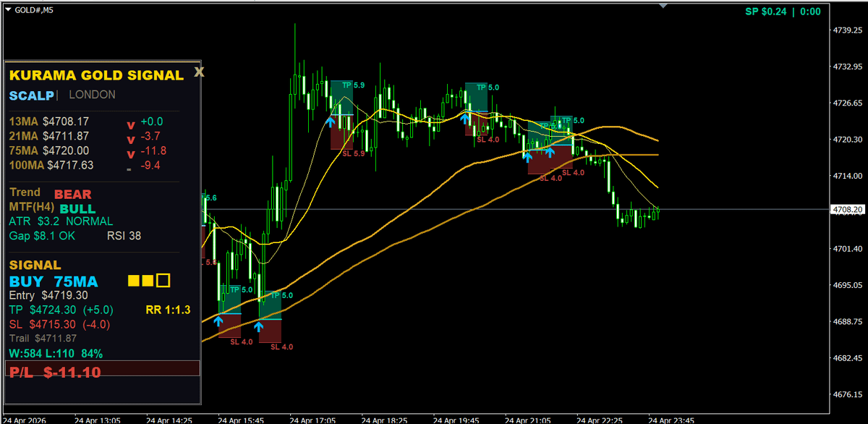
Task: Click the ATR $3.2 NORMAL reading
Action: pos(61,221)
